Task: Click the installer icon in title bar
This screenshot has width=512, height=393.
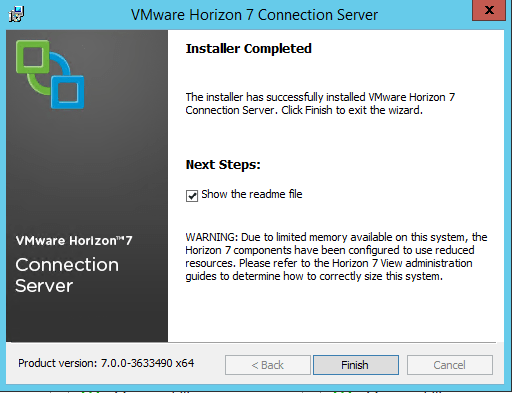Action: click(16, 14)
